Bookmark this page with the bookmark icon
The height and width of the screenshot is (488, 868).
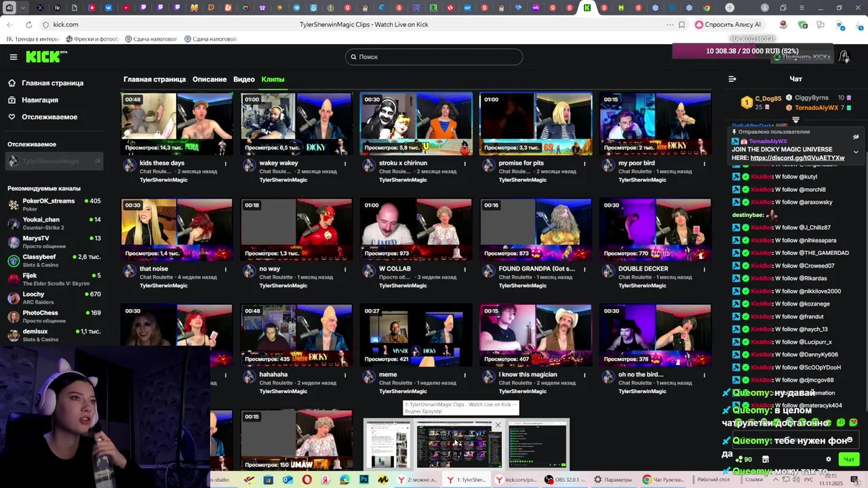(682, 24)
